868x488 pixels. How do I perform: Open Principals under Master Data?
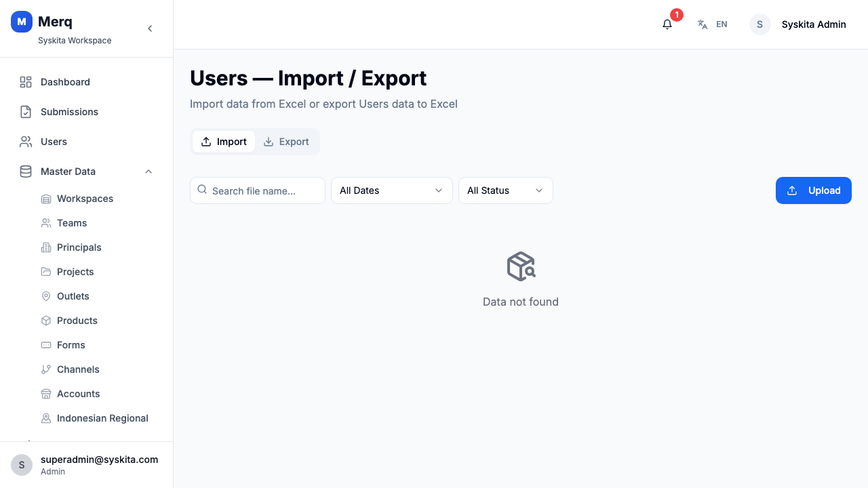pos(98,247)
